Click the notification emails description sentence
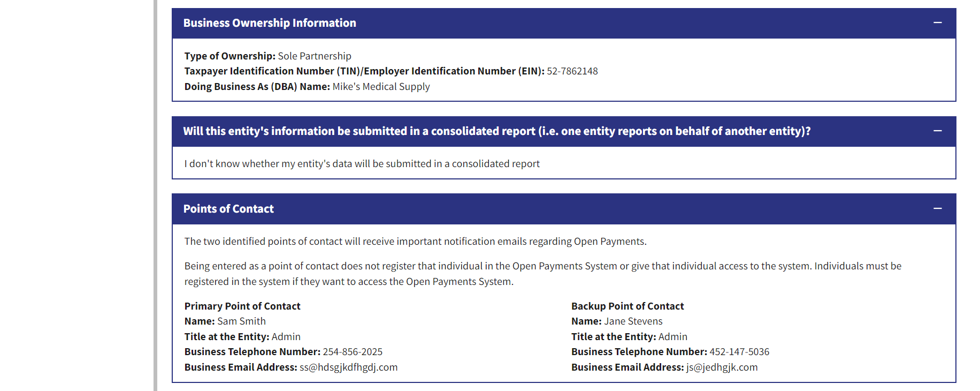The width and height of the screenshot is (980, 391). coord(415,242)
